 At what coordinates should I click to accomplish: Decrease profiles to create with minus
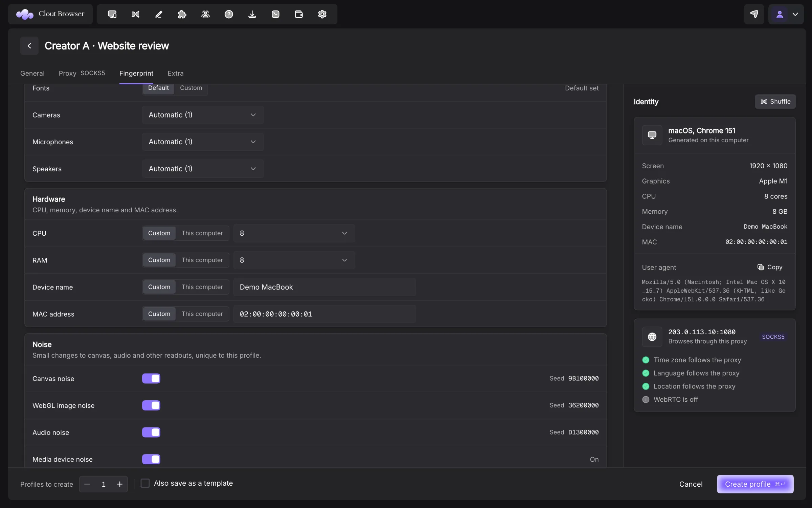(87, 484)
